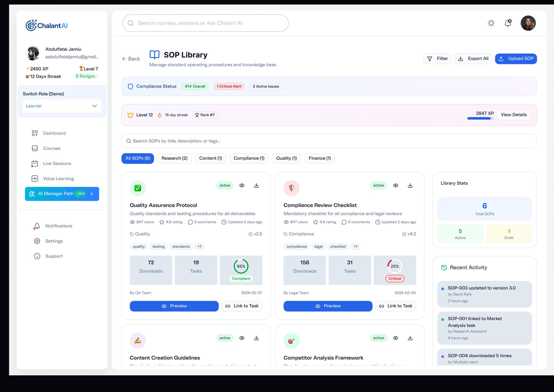Click the Level 12 crown icon
Viewport: 554px width, 392px height.
pos(130,115)
